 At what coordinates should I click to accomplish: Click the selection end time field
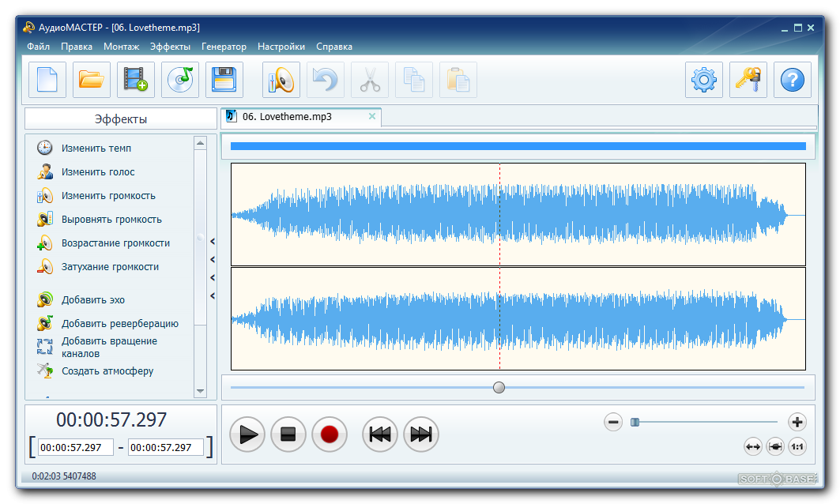pyautogui.click(x=165, y=447)
